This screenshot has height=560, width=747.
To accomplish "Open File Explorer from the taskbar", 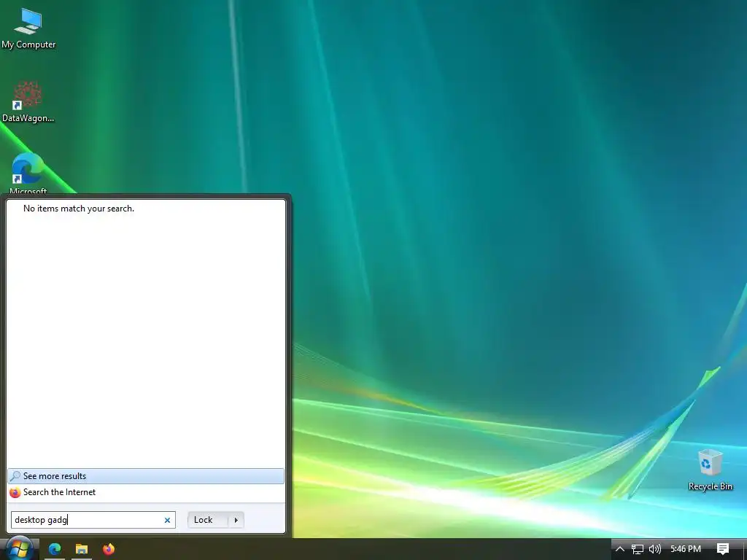I will (x=82, y=549).
